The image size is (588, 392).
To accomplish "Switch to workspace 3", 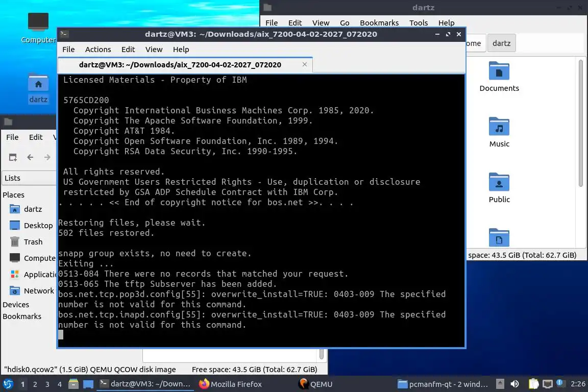I will click(47, 384).
